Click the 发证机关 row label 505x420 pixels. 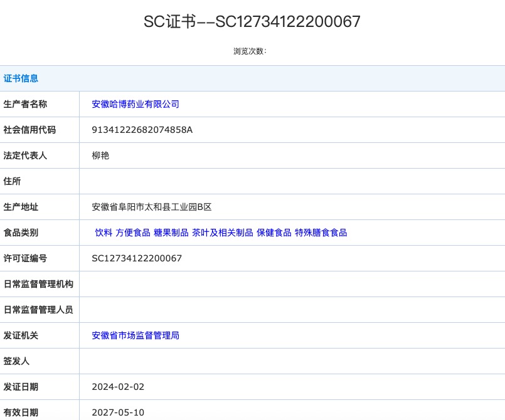pos(21,335)
